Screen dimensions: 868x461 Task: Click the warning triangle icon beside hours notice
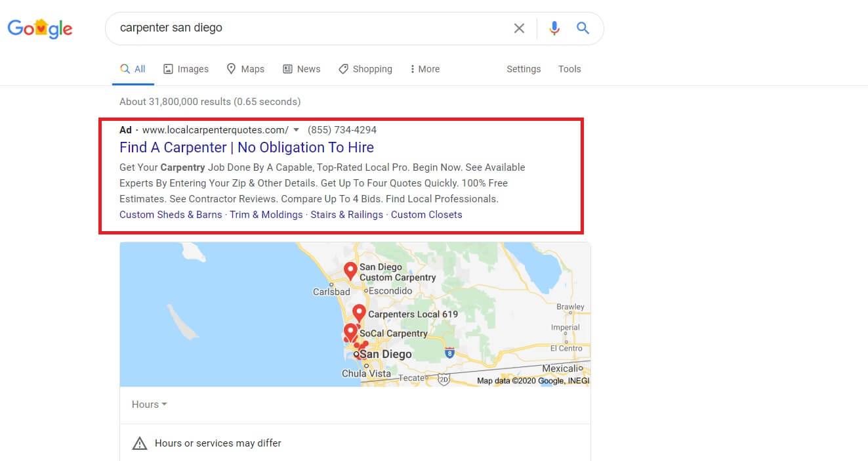140,443
